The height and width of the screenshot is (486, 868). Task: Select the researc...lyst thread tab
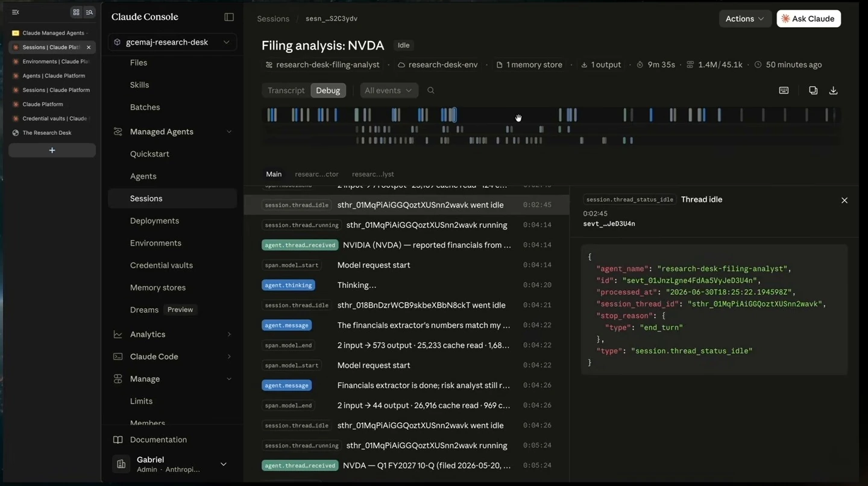point(373,174)
